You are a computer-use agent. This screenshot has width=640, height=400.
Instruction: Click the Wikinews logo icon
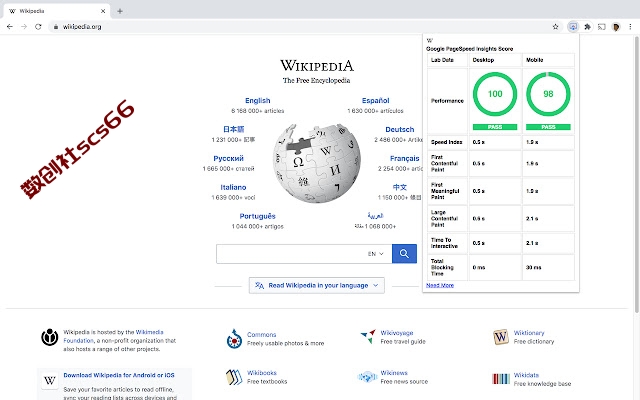367,377
